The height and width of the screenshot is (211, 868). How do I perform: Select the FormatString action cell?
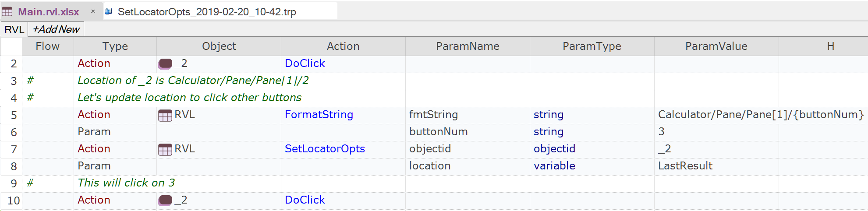pyautogui.click(x=319, y=115)
